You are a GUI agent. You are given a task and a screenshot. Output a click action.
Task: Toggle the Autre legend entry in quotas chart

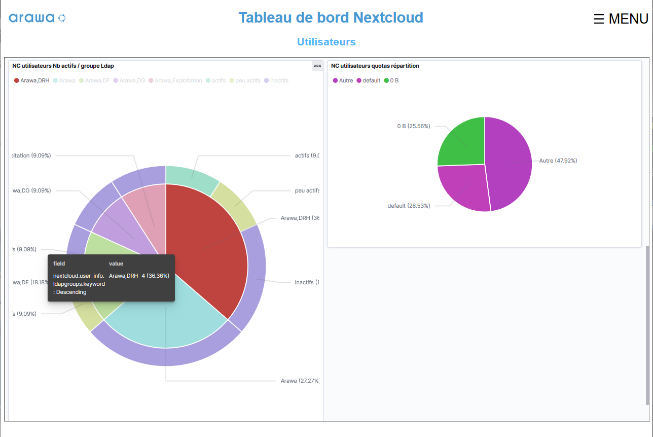343,80
